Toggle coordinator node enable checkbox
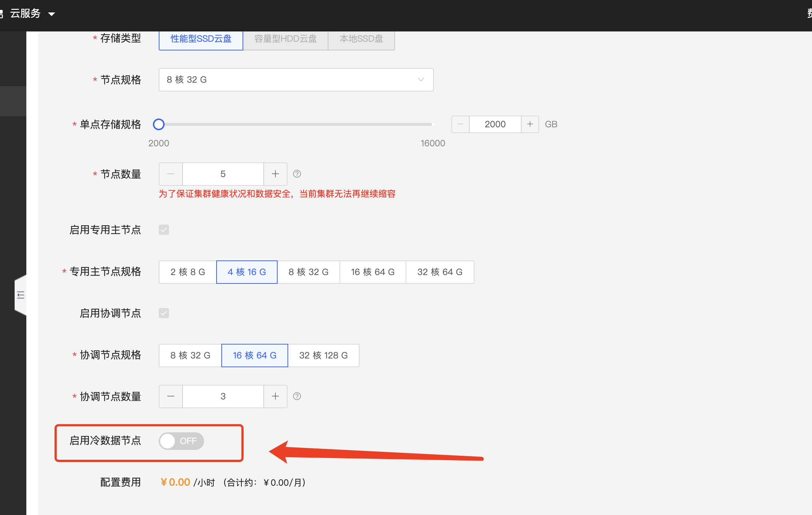This screenshot has height=515, width=812. coord(164,313)
